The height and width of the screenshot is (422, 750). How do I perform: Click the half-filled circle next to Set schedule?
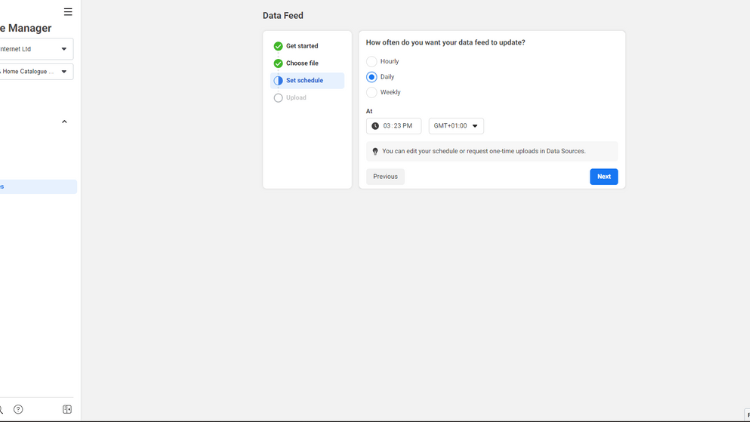[278, 80]
